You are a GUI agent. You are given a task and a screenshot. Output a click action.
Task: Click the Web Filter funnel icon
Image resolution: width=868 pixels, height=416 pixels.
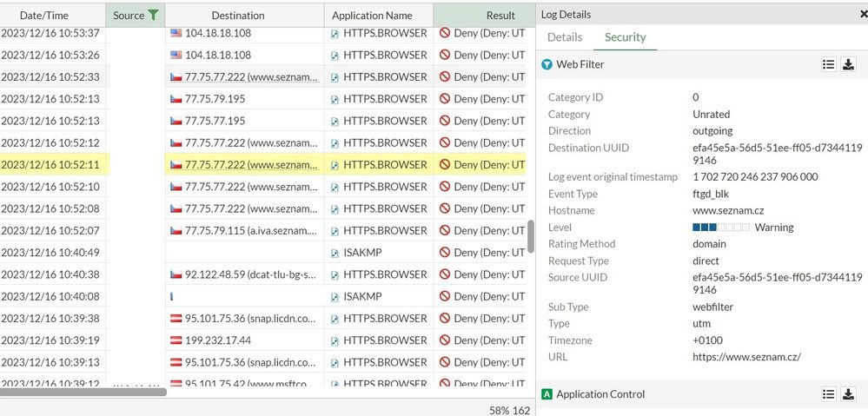tap(547, 64)
